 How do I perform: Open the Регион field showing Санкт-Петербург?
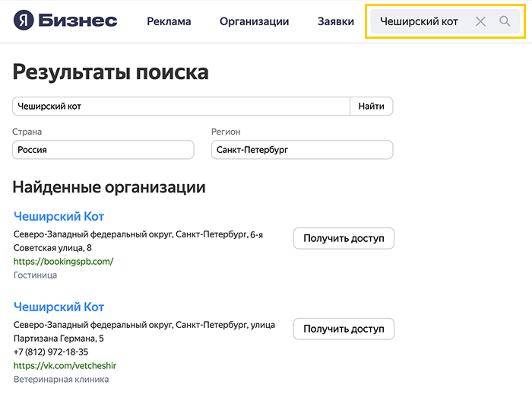[x=302, y=150]
